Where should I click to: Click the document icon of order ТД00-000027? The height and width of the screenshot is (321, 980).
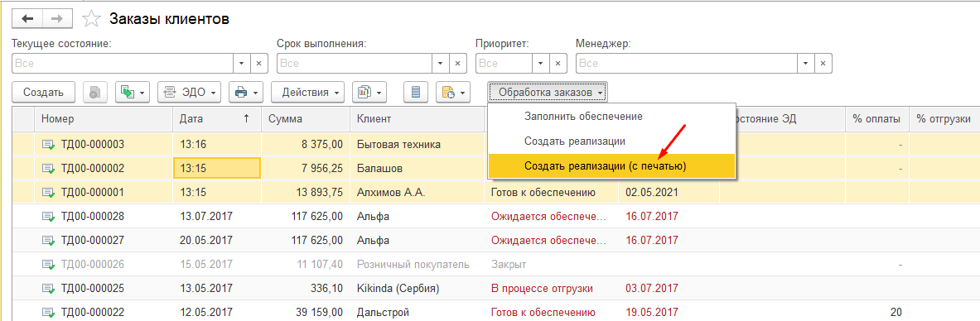click(x=48, y=241)
